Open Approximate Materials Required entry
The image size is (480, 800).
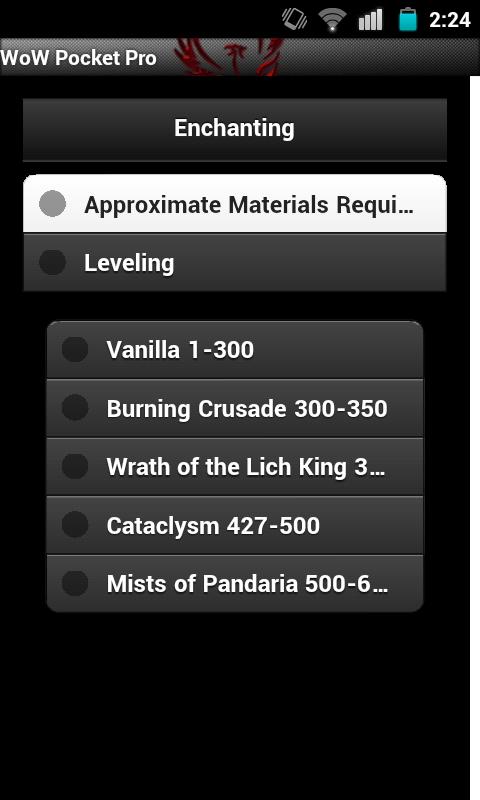pyautogui.click(x=235, y=204)
